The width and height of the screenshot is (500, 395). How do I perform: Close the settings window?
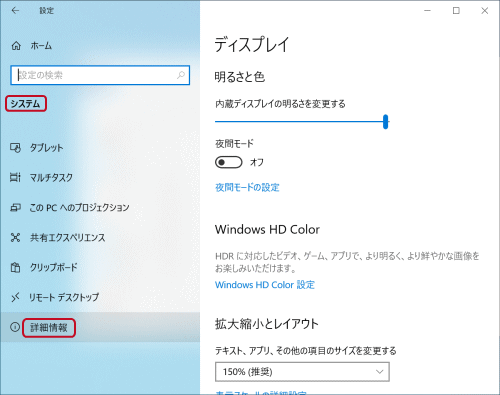pyautogui.click(x=485, y=11)
